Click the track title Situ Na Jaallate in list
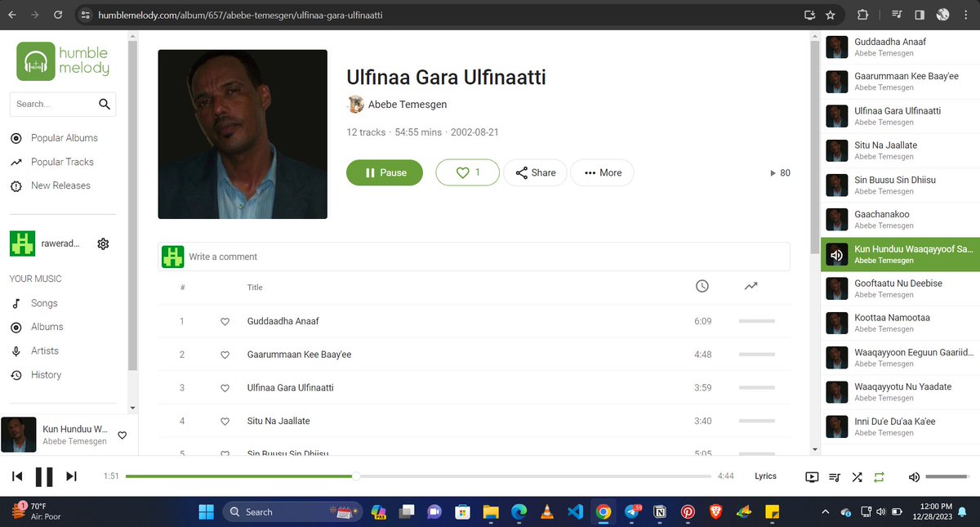The image size is (980, 527). [278, 422]
